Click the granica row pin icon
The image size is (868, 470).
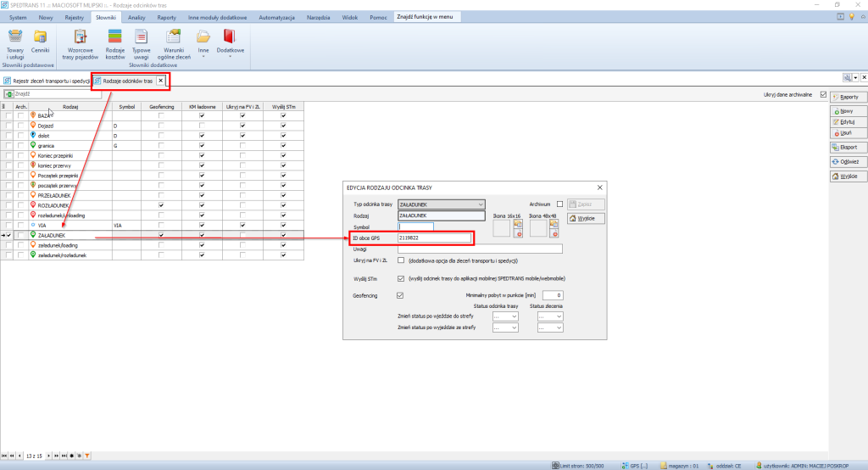tap(32, 145)
